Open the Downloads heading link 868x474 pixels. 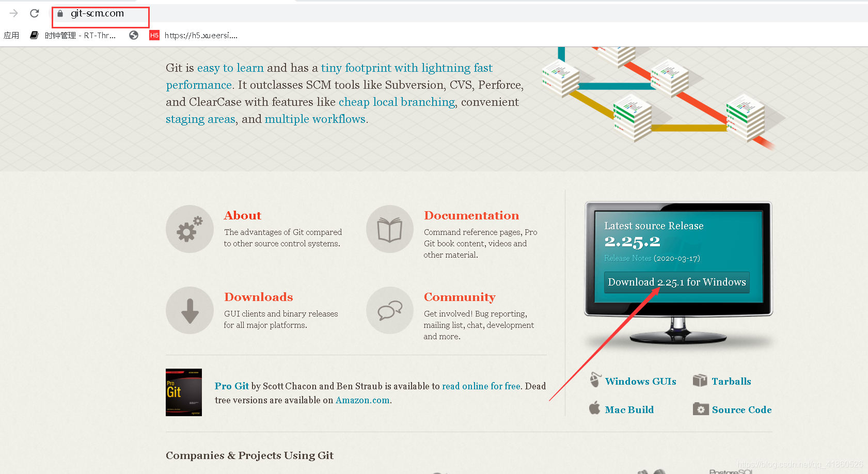[x=259, y=297]
